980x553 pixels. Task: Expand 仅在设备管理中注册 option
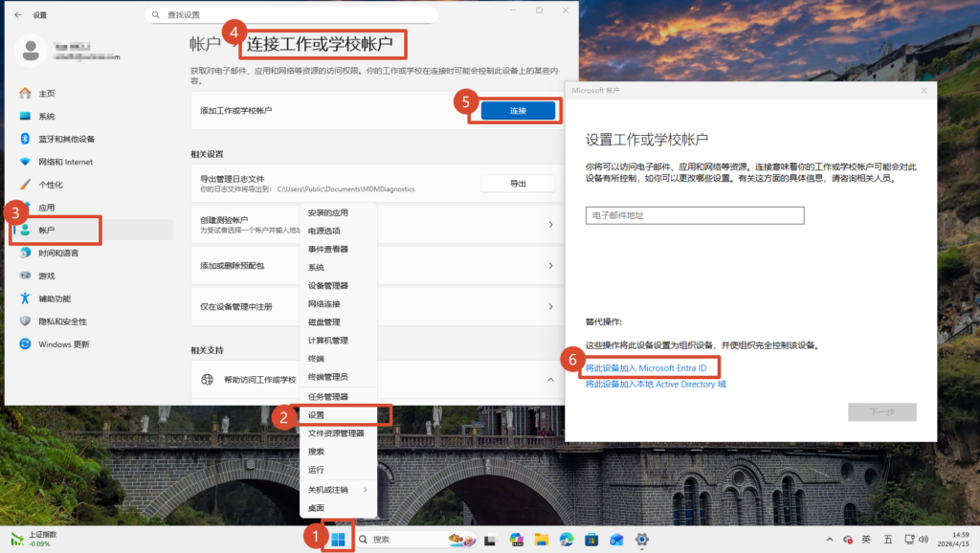click(x=550, y=306)
